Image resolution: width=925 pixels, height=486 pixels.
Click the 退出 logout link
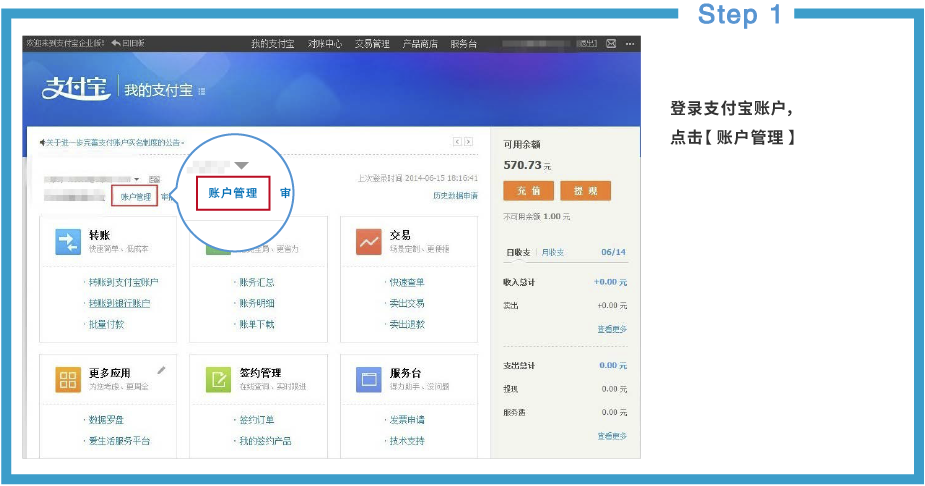click(588, 44)
